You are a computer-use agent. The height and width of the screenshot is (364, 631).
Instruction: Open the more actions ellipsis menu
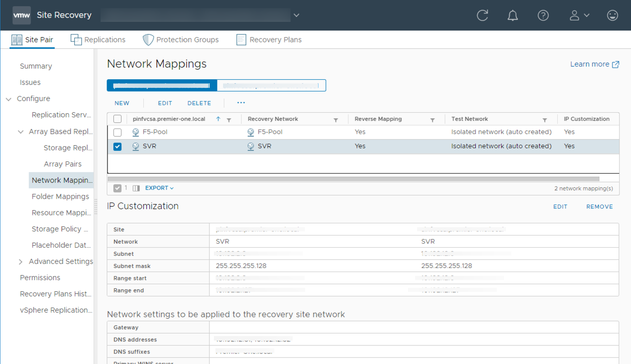pyautogui.click(x=241, y=103)
